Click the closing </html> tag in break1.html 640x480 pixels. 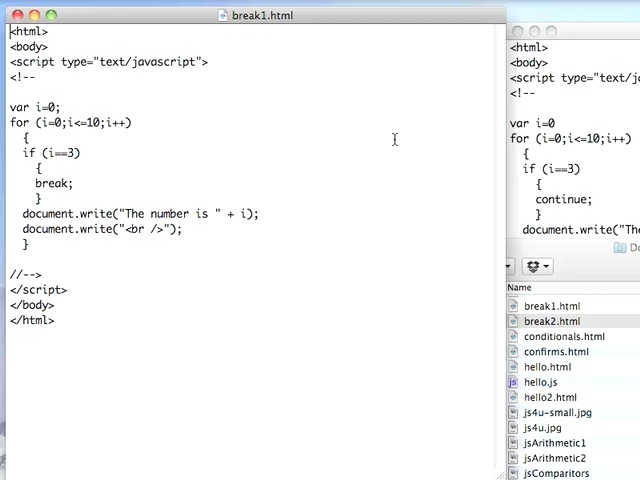click(32, 320)
